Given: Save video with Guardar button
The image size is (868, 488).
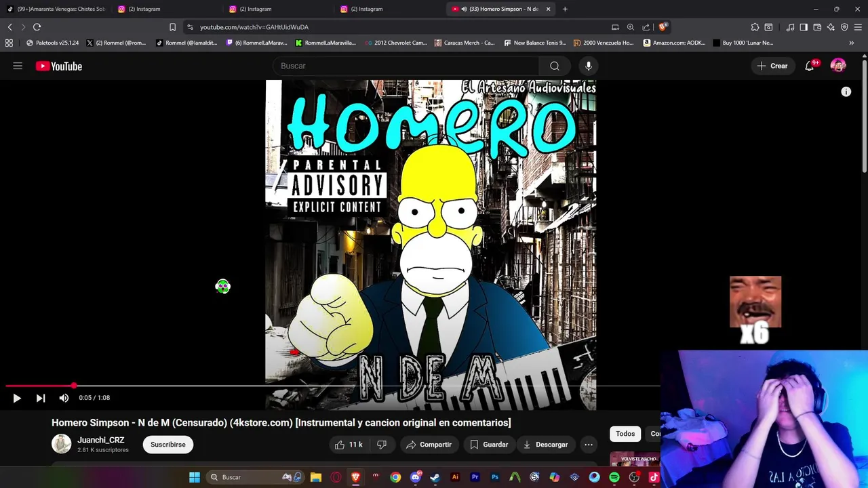Looking at the screenshot, I should click(x=489, y=445).
